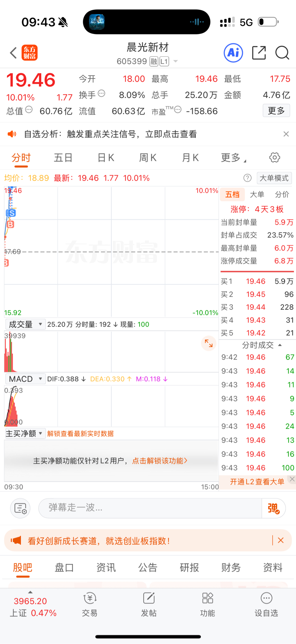Select the 五档 order book tab
The image size is (296, 644).
[x=232, y=194]
